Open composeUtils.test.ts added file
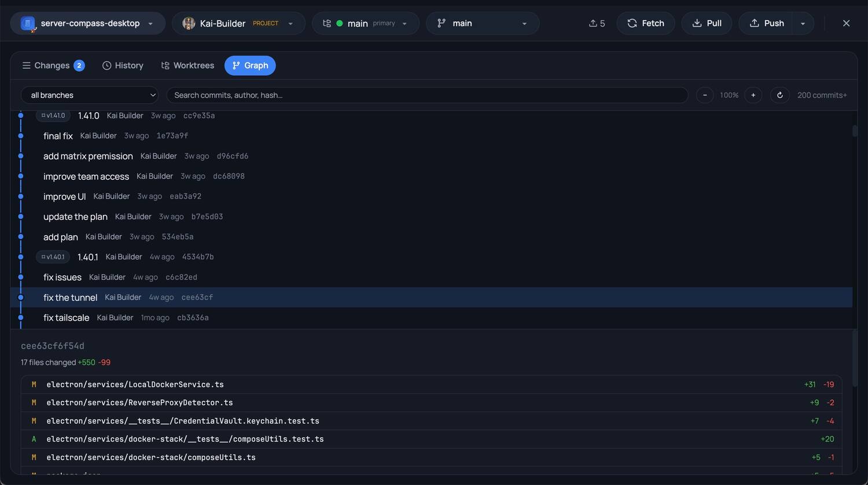 click(431, 439)
